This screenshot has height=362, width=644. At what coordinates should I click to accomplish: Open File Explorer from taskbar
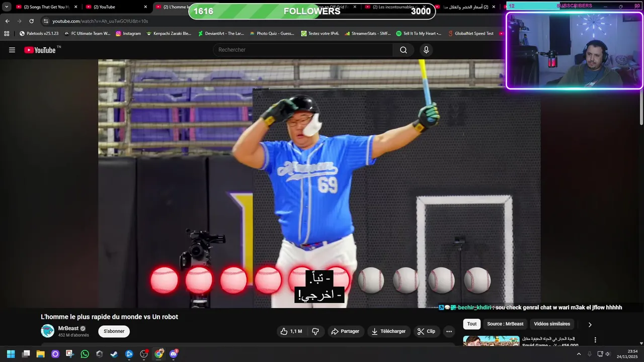(41, 354)
